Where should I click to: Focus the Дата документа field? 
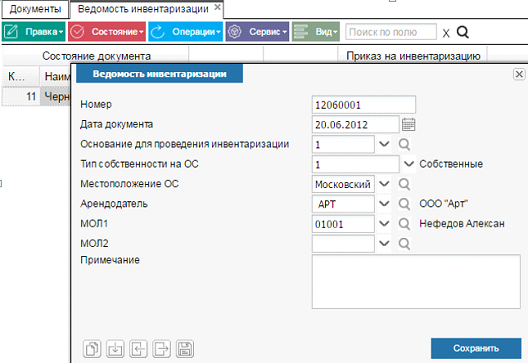[356, 125]
